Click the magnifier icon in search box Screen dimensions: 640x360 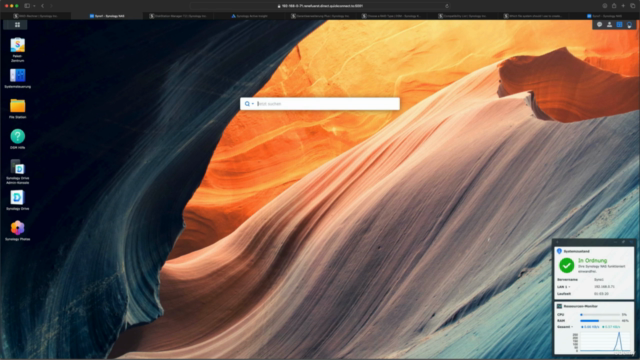247,104
